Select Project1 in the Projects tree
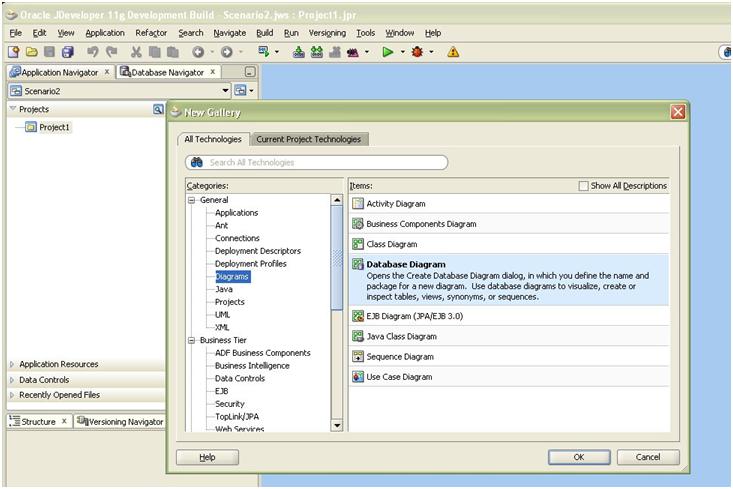 coord(54,127)
